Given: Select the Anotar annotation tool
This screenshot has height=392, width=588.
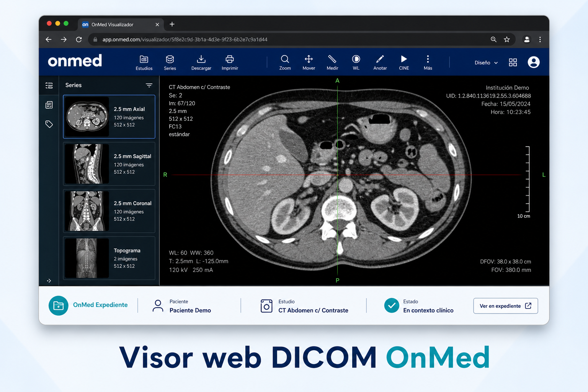Looking at the screenshot, I should (x=380, y=63).
